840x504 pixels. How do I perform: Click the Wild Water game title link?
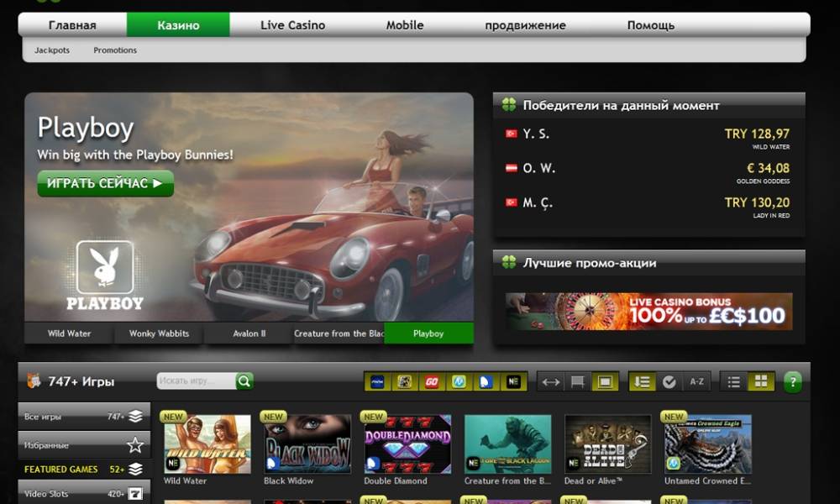tap(186, 481)
